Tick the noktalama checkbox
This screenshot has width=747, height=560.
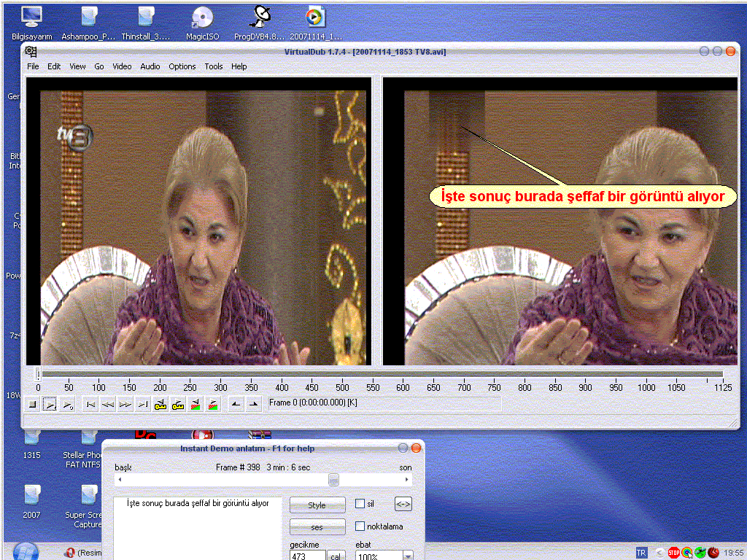[x=360, y=526]
